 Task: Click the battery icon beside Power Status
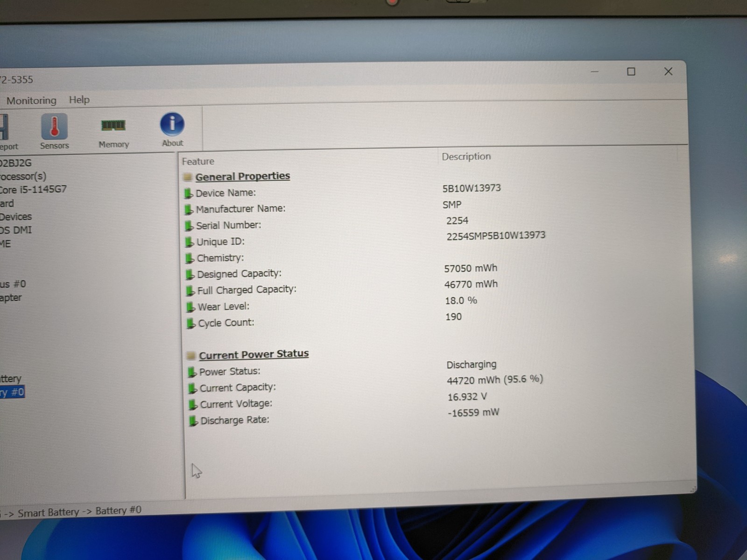[x=192, y=372]
